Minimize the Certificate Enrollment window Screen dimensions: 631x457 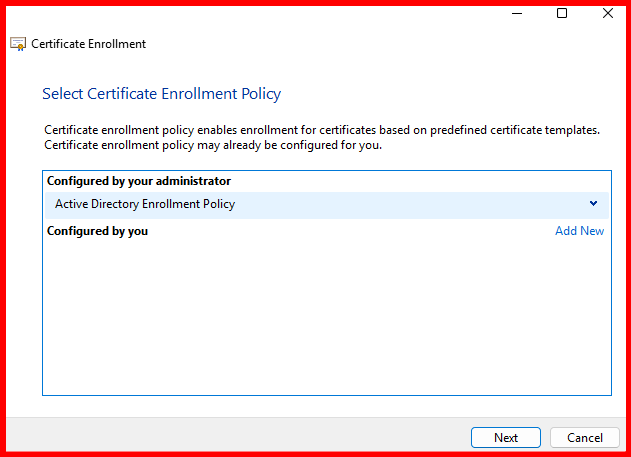[516, 14]
